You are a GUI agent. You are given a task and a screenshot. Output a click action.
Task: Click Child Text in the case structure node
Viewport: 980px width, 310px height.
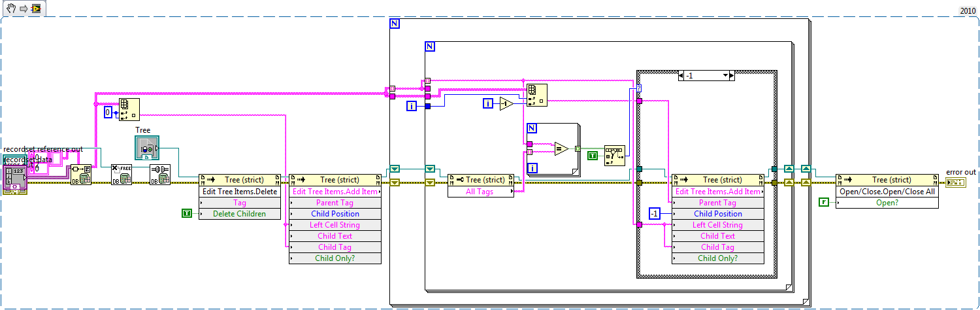coord(718,235)
